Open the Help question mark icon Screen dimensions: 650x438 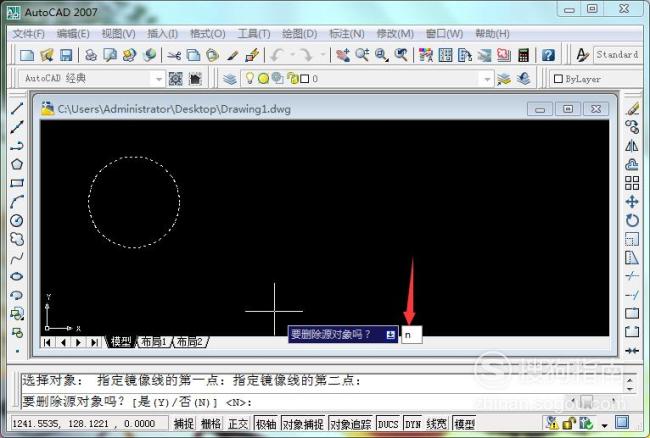tap(548, 55)
